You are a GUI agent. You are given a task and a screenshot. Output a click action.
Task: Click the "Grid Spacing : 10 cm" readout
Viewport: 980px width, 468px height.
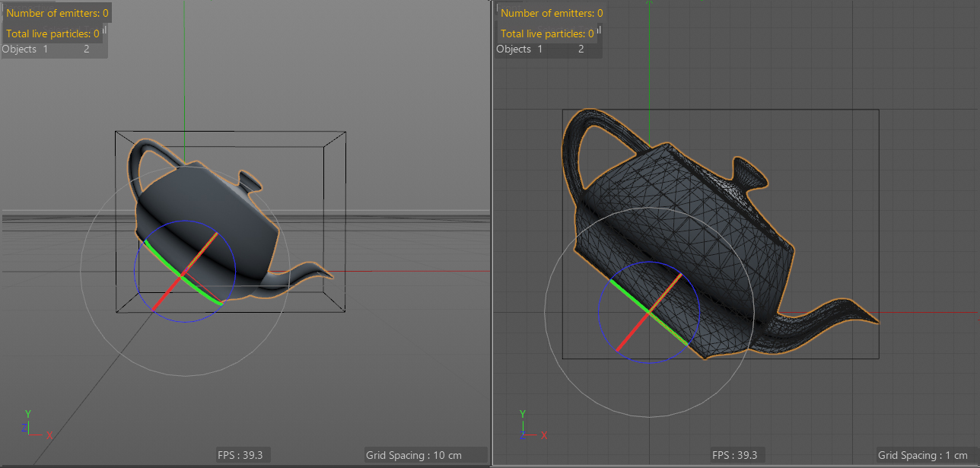pos(425,455)
